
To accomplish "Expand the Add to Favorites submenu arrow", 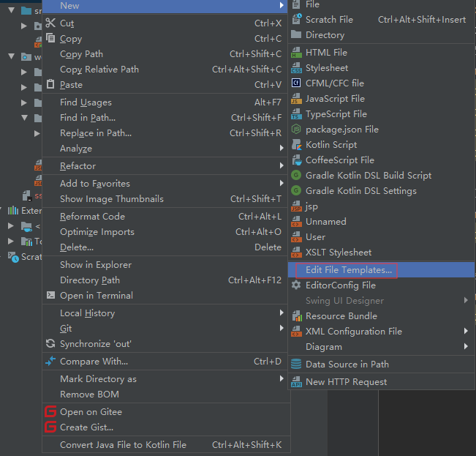I will click(x=282, y=183).
